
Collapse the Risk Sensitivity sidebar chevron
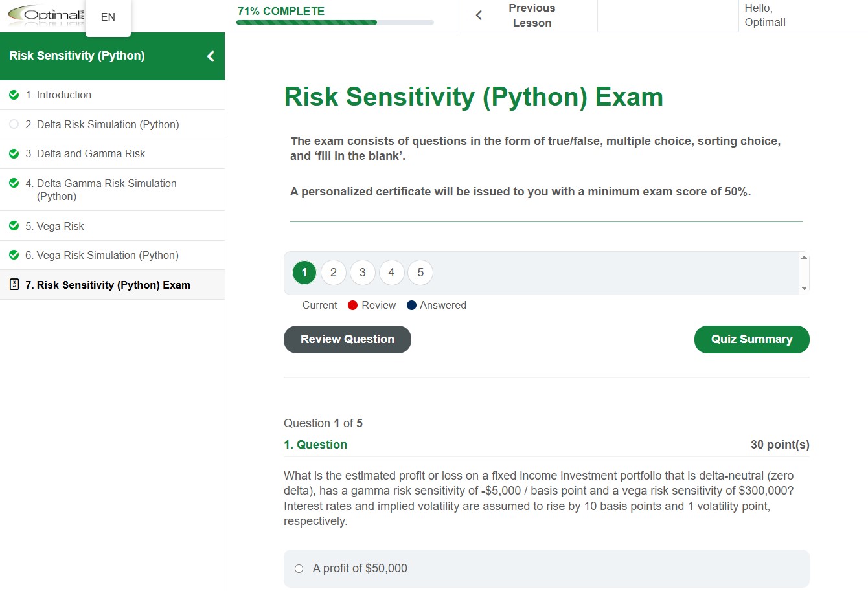(x=211, y=56)
